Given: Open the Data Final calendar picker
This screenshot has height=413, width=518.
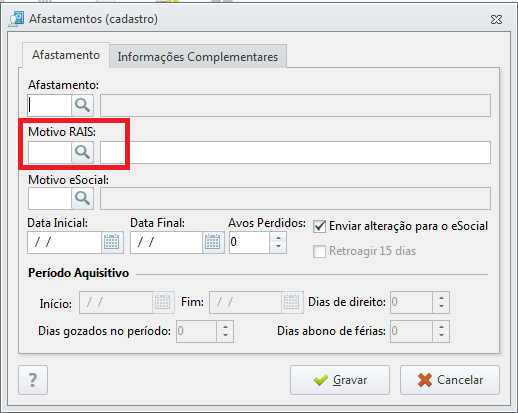Looking at the screenshot, I should [x=213, y=242].
